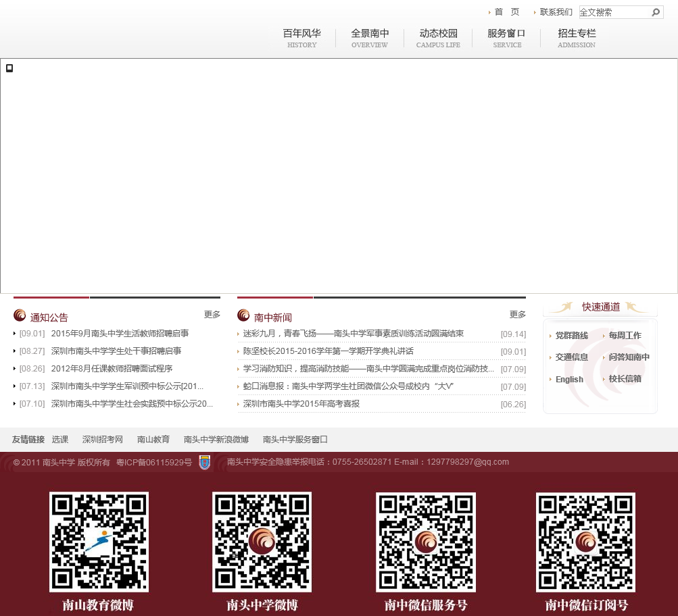This screenshot has width=678, height=616.
Task: Open the 联系我们 contact link
Action: (556, 12)
